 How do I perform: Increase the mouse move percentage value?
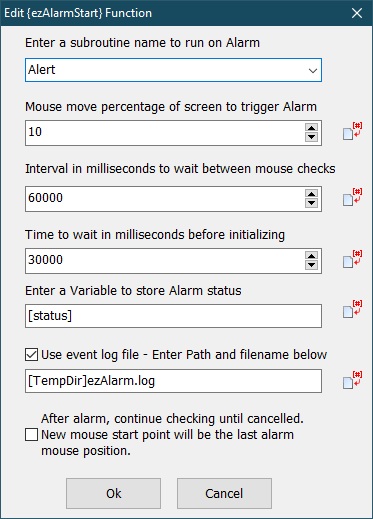coord(311,128)
